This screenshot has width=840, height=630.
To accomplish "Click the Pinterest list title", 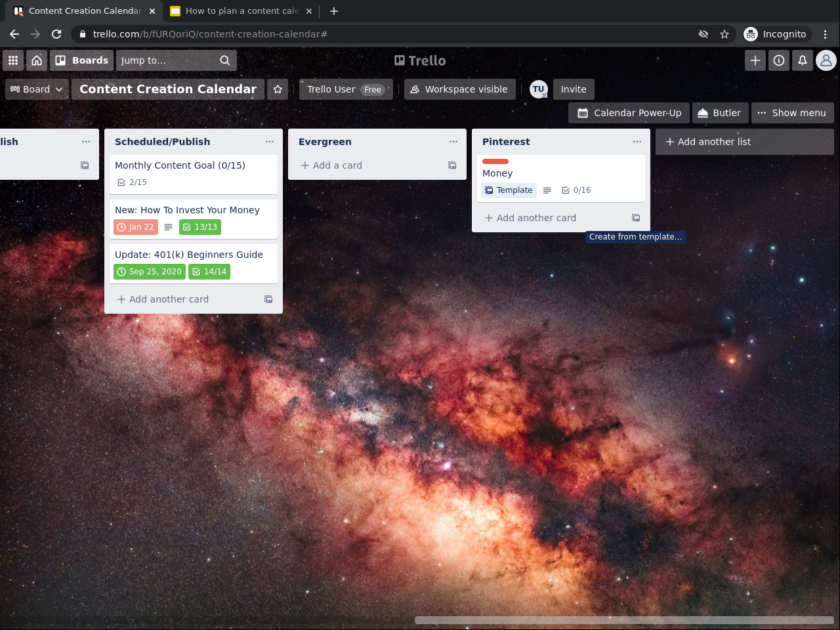I will [x=506, y=142].
